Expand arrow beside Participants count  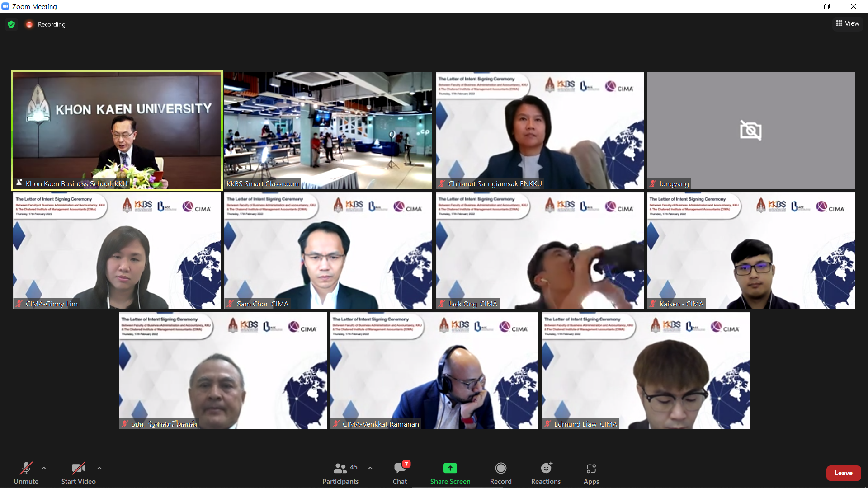(370, 468)
